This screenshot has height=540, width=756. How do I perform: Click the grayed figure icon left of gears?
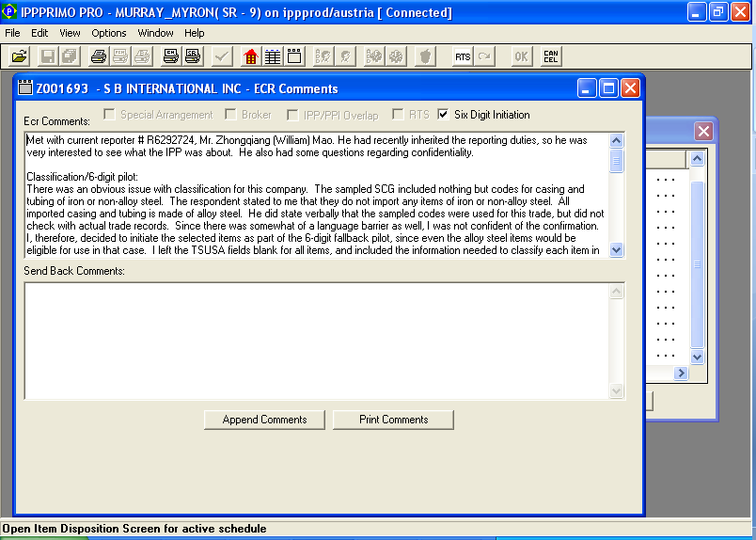coord(345,57)
